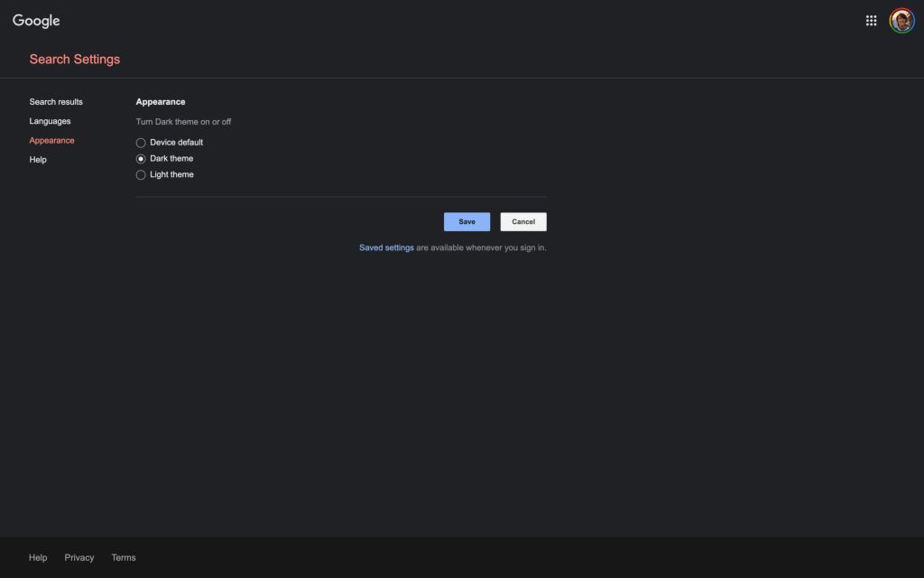The image size is (924, 578).
Task: Open the Google apps grid
Action: (x=871, y=21)
